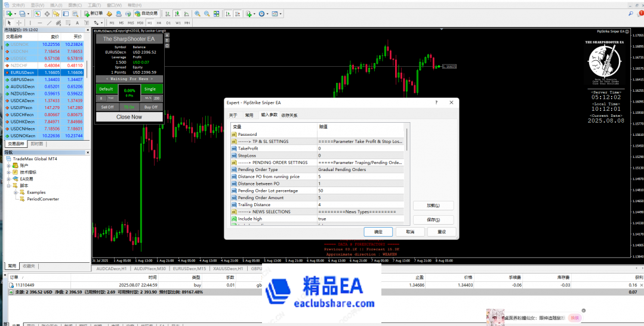
Task: Select the bar chart icon
Action: 167,14
